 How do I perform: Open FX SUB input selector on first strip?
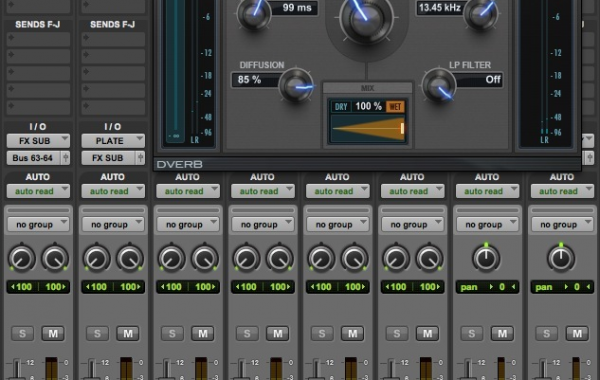click(x=38, y=141)
